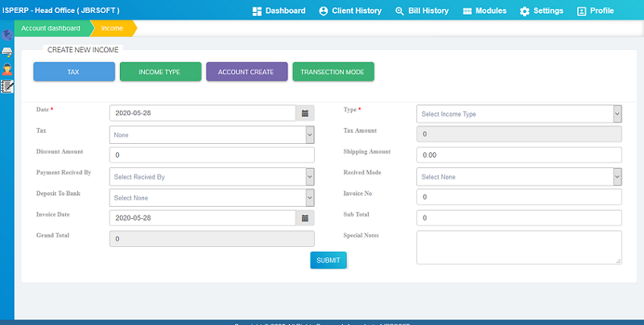Go to Client History page
The image size is (644, 325).
(x=350, y=11)
